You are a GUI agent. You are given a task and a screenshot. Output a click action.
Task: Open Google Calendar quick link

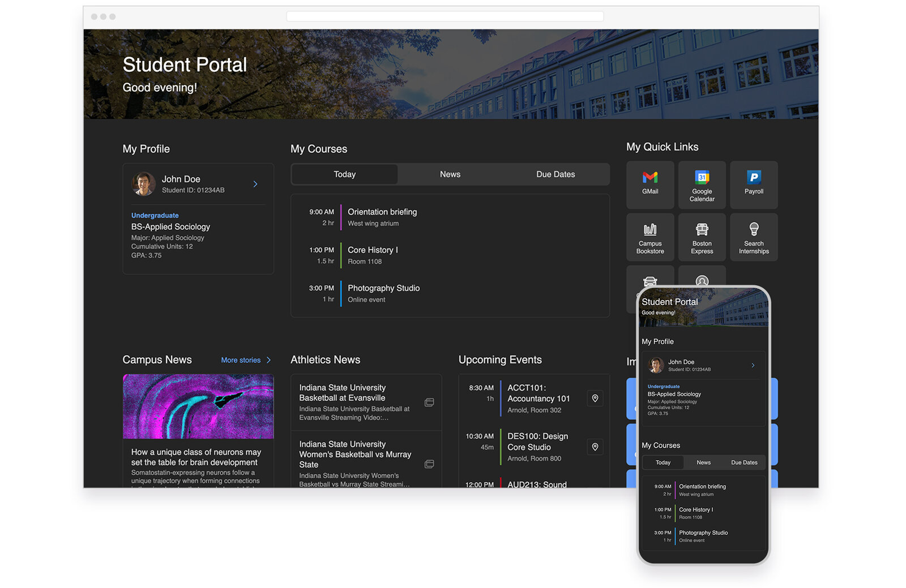702,184
